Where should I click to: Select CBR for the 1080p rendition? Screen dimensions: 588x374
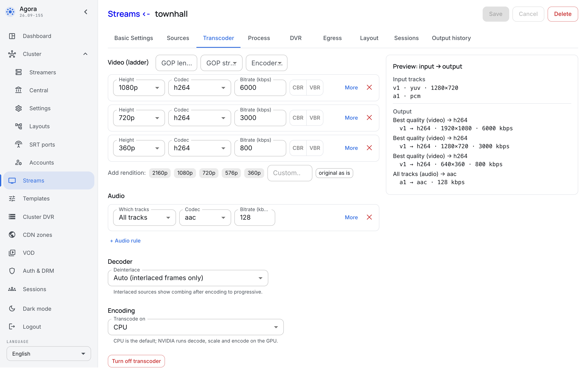[x=298, y=88]
